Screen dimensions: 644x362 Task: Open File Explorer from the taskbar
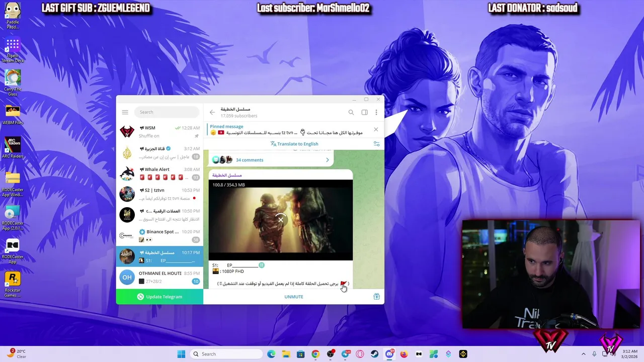click(286, 354)
